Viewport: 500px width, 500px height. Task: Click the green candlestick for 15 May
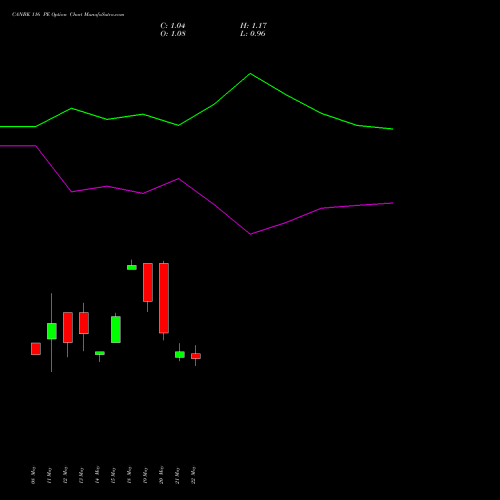pos(116,329)
